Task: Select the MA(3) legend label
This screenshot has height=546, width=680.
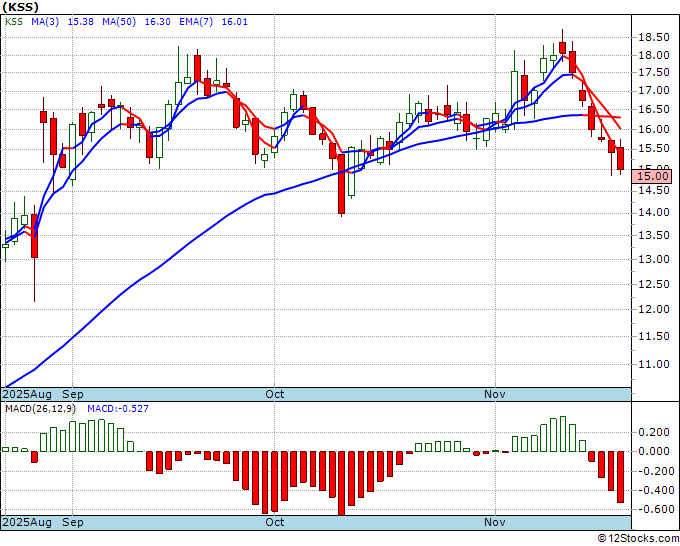Action: coord(45,22)
